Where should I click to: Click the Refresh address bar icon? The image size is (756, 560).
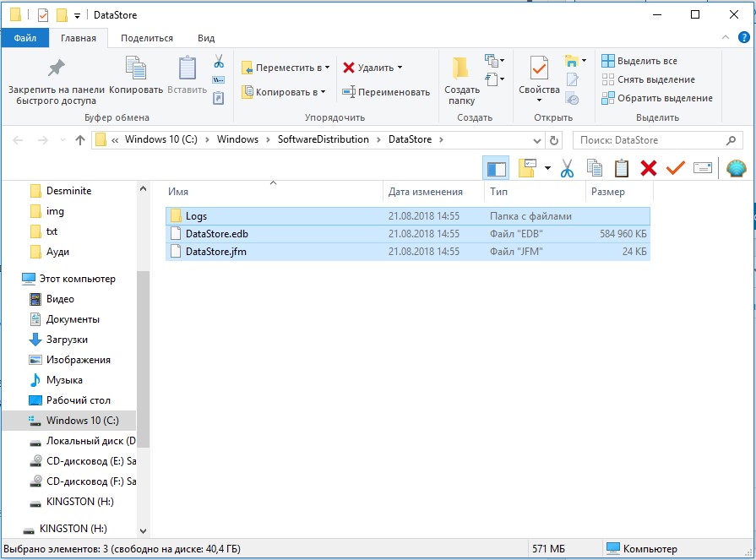[554, 140]
